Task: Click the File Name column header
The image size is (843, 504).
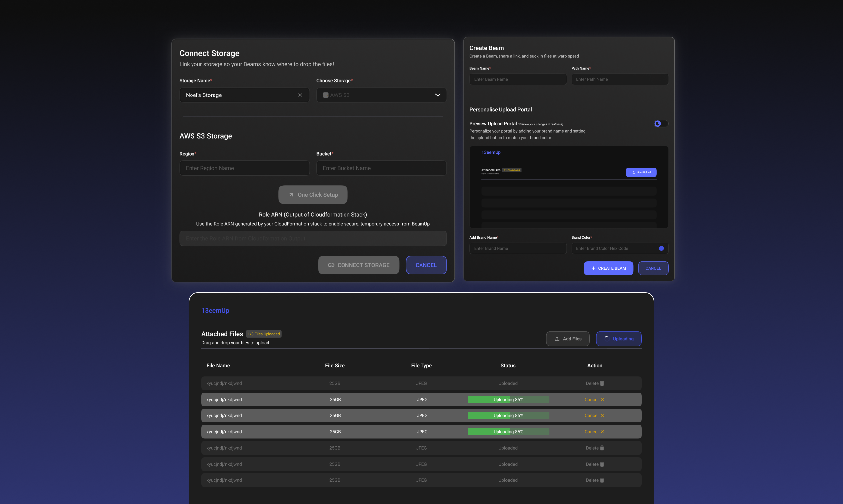Action: click(218, 366)
